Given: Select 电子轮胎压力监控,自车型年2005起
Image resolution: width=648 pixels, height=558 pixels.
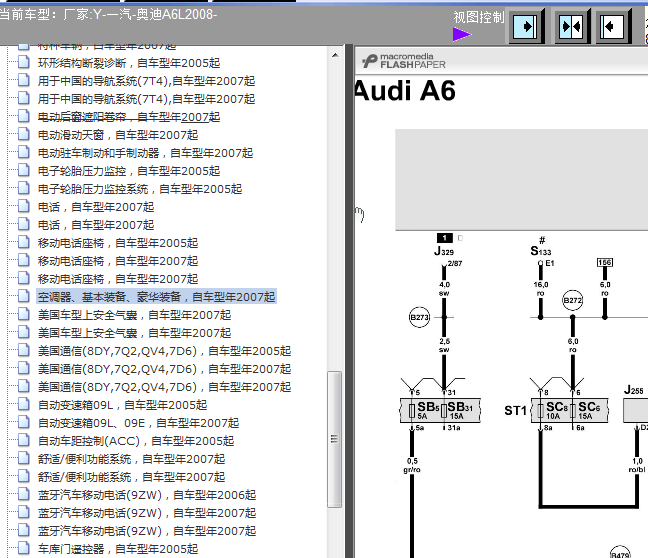Looking at the screenshot, I should (129, 171).
